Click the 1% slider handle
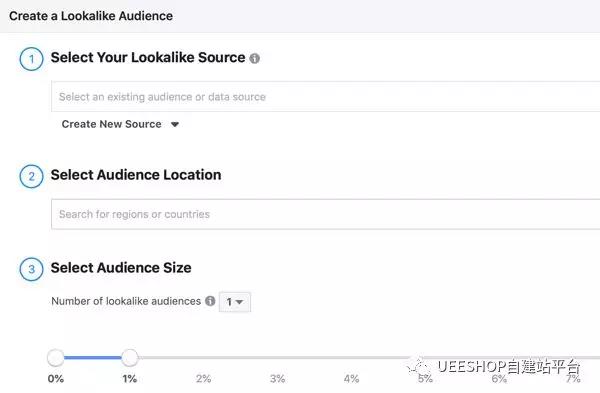 pyautogui.click(x=130, y=357)
